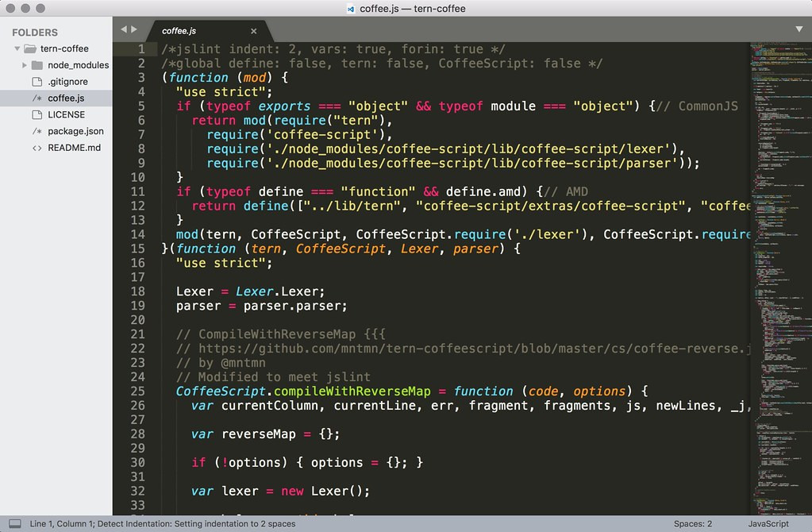
Task: Open the JavaScript syntax selector
Action: click(768, 524)
